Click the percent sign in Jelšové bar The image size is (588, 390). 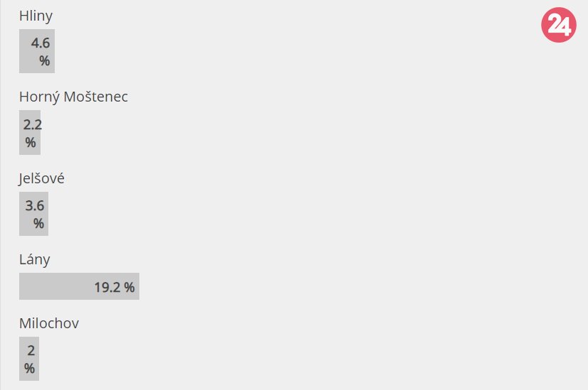coord(38,224)
